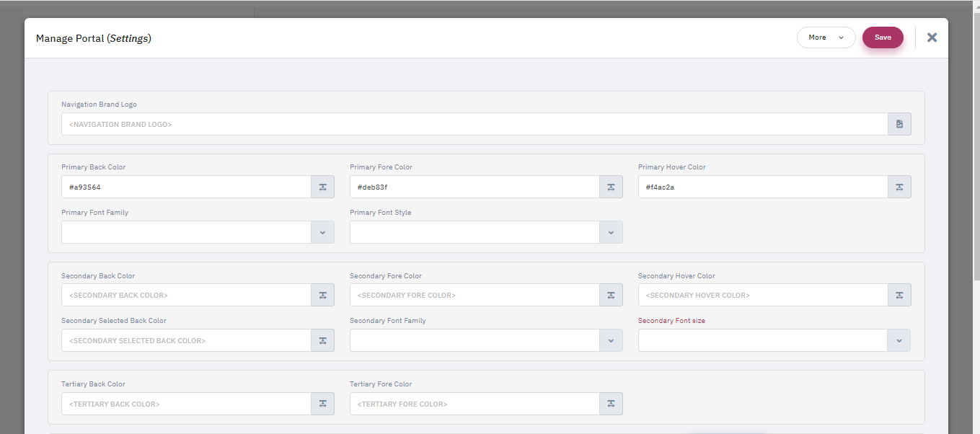Open color picker for Tertiary Fore Color
This screenshot has width=980, height=434.
pos(611,404)
